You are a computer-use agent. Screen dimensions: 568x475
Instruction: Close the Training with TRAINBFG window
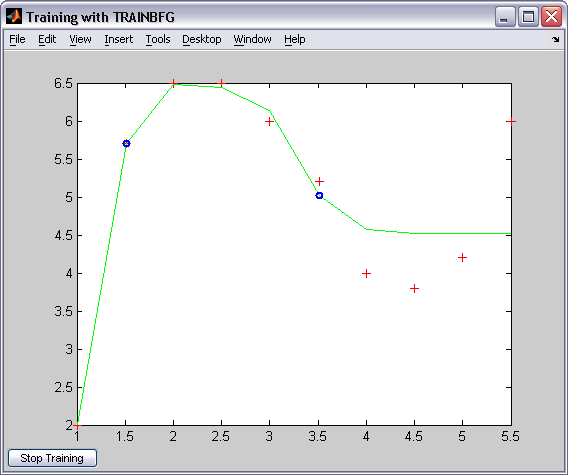tap(551, 17)
